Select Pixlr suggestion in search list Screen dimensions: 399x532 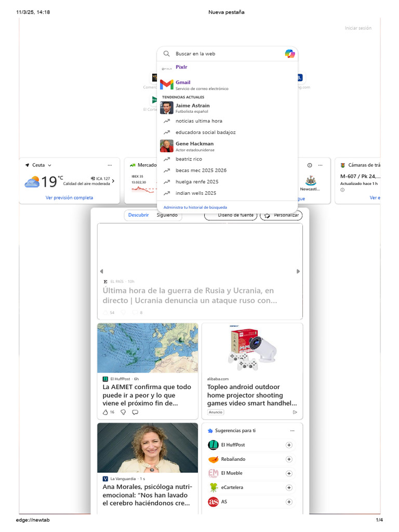[x=228, y=68]
